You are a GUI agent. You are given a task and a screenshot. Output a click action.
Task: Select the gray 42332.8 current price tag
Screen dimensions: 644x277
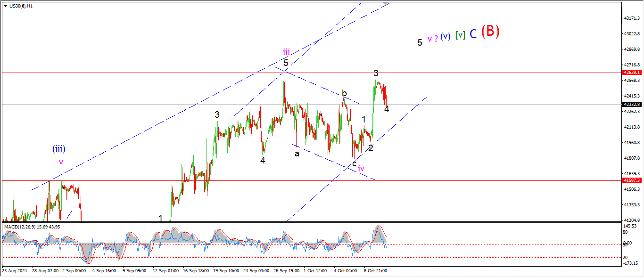pos(632,104)
